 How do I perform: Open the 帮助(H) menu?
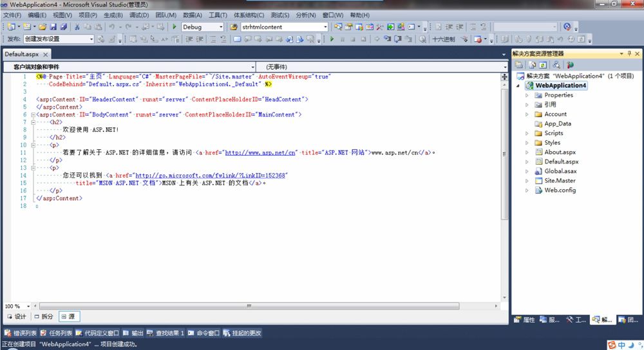tap(360, 15)
